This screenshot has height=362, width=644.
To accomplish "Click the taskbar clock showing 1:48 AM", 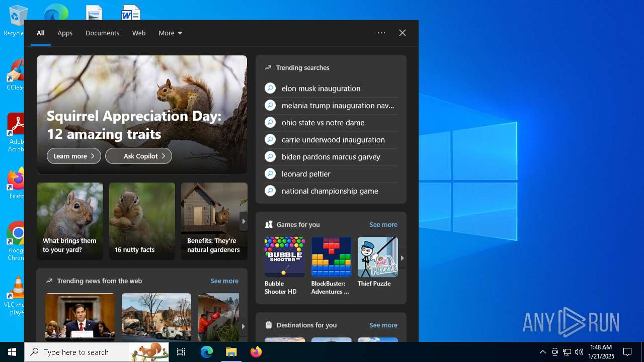I will [x=602, y=352].
